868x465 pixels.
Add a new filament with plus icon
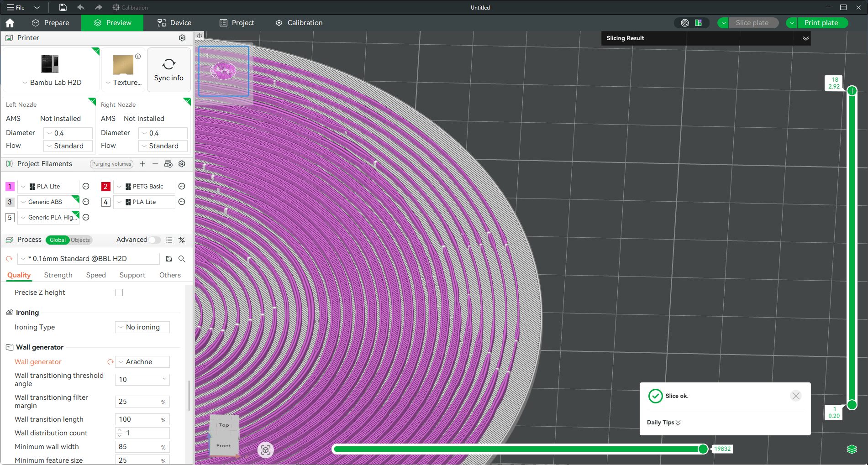pos(142,164)
